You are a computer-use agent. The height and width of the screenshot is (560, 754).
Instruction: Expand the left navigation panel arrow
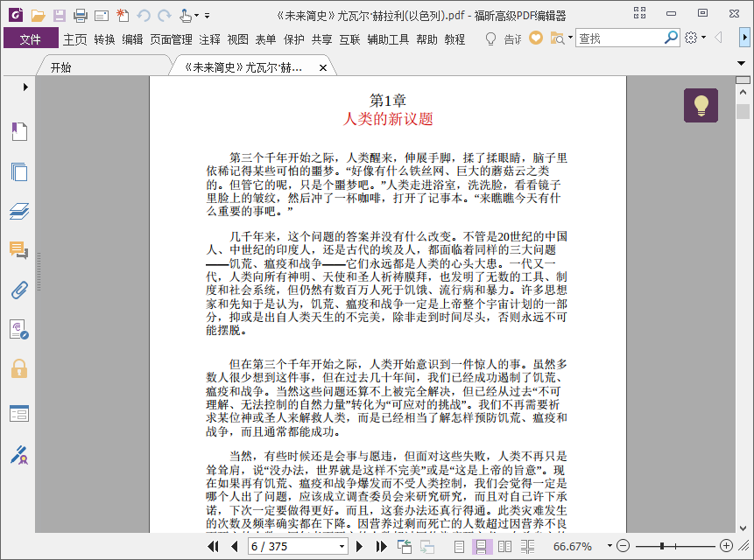point(25,87)
